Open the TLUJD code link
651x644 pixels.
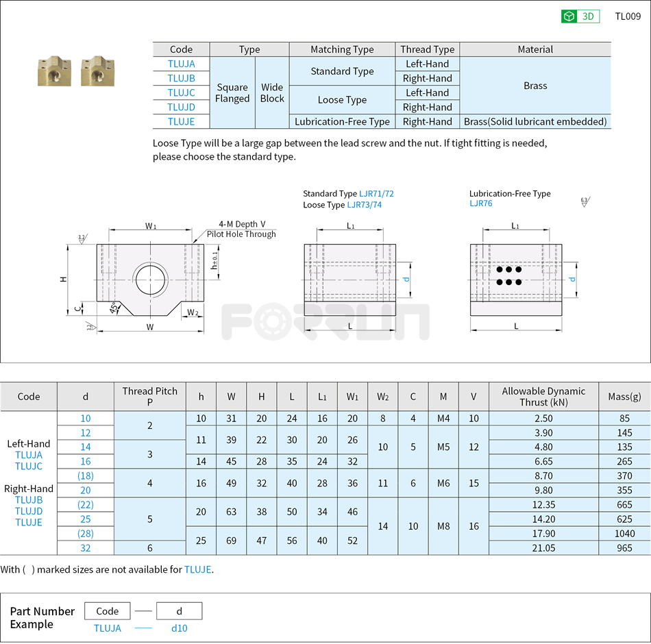(181, 107)
